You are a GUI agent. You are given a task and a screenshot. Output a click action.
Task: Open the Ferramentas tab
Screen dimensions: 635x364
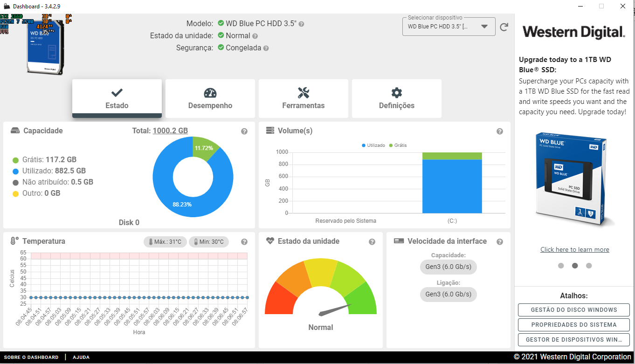tap(304, 98)
